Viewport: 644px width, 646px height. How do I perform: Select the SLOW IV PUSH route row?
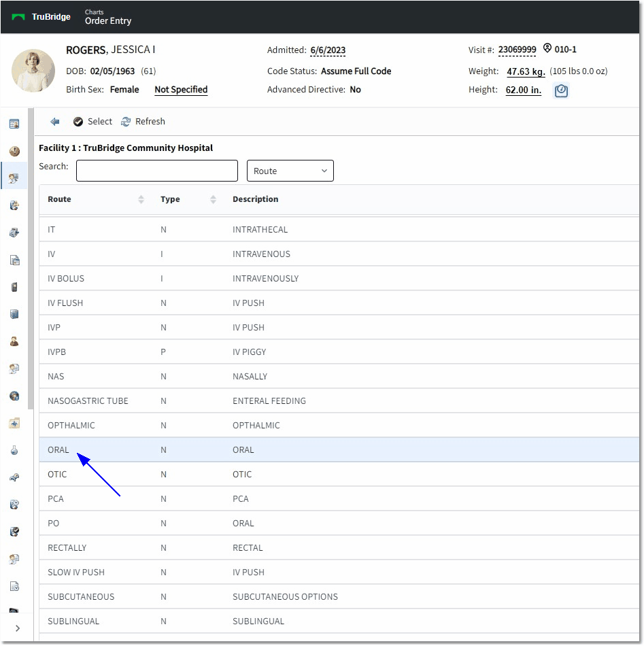(339, 573)
